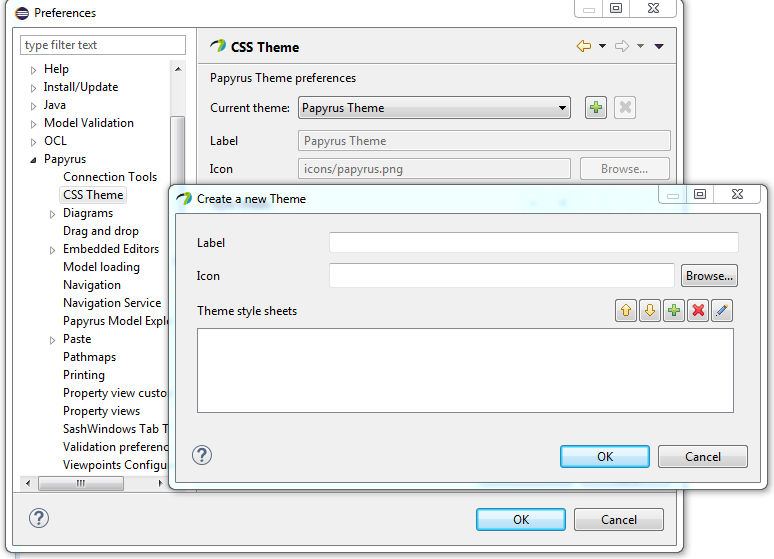Expand the Java tree node

33,106
